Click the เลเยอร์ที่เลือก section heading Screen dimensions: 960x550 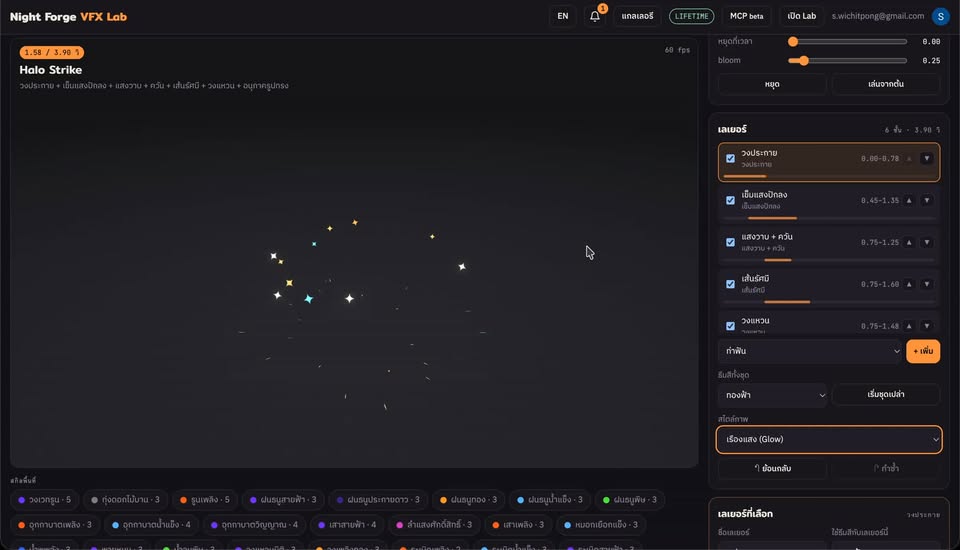pyautogui.click(x=745, y=514)
